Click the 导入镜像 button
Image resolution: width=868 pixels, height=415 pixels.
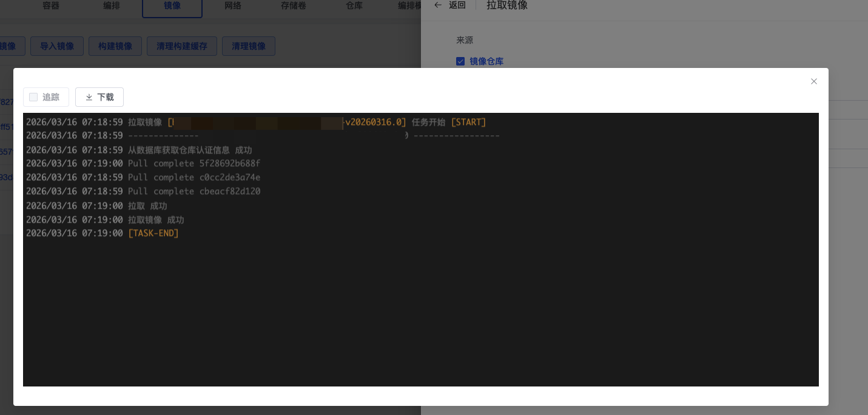point(57,46)
